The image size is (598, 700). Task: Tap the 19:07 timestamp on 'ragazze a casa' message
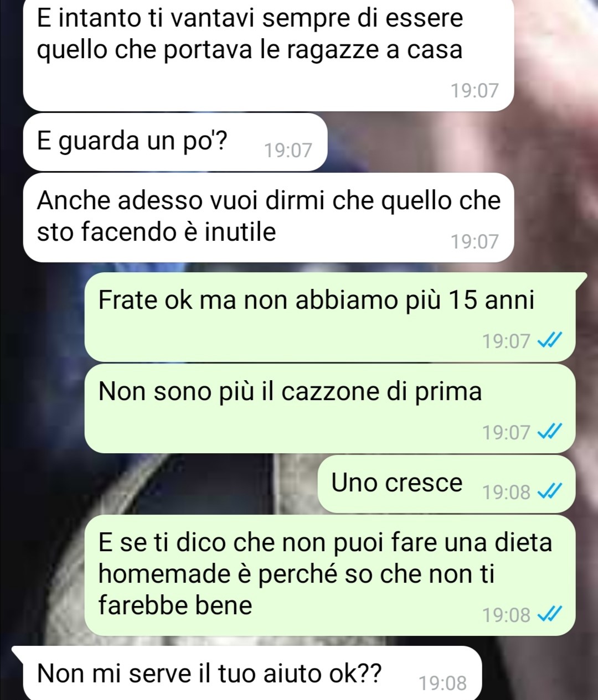point(475,90)
